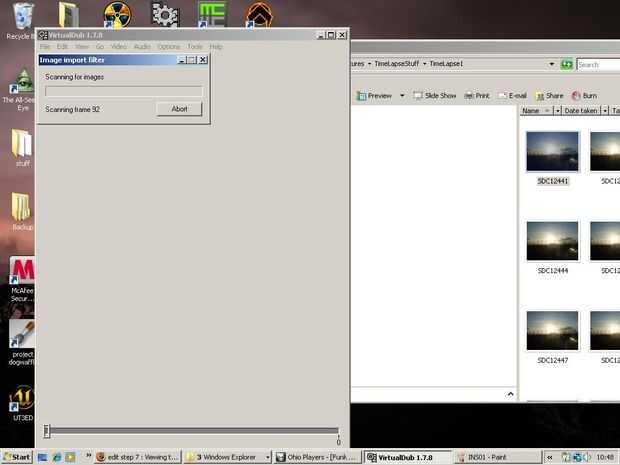Sort by Name column header
620x465 pixels.
point(537,111)
